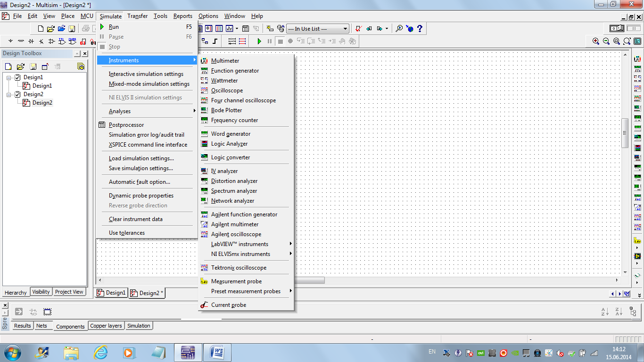Toggle the simulation run switch
Image resolution: width=644 pixels, height=362 pixels.
[617, 29]
